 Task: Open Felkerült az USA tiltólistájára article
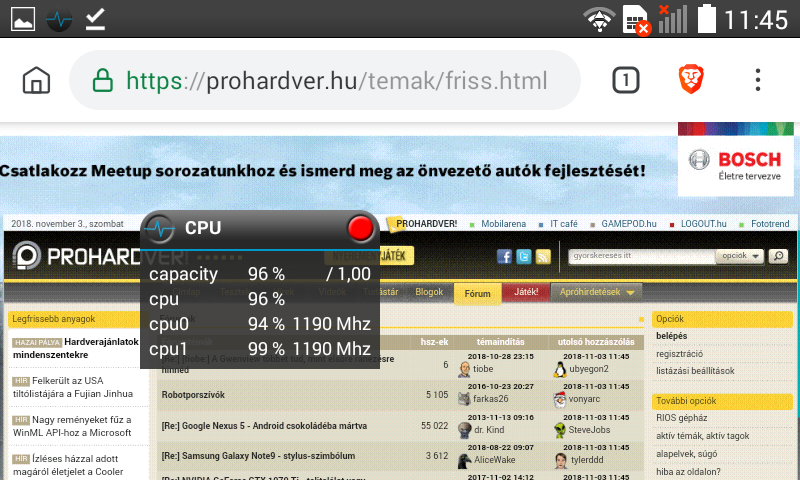click(73, 387)
